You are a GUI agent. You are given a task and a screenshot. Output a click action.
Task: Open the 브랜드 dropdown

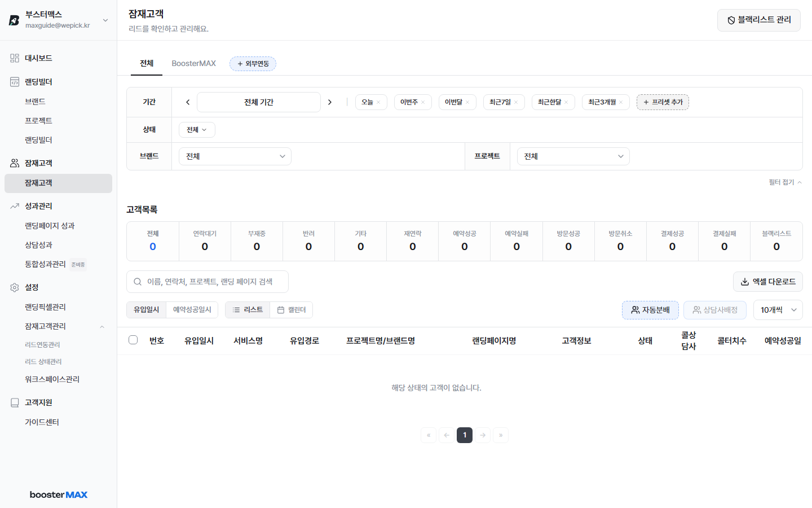click(235, 156)
